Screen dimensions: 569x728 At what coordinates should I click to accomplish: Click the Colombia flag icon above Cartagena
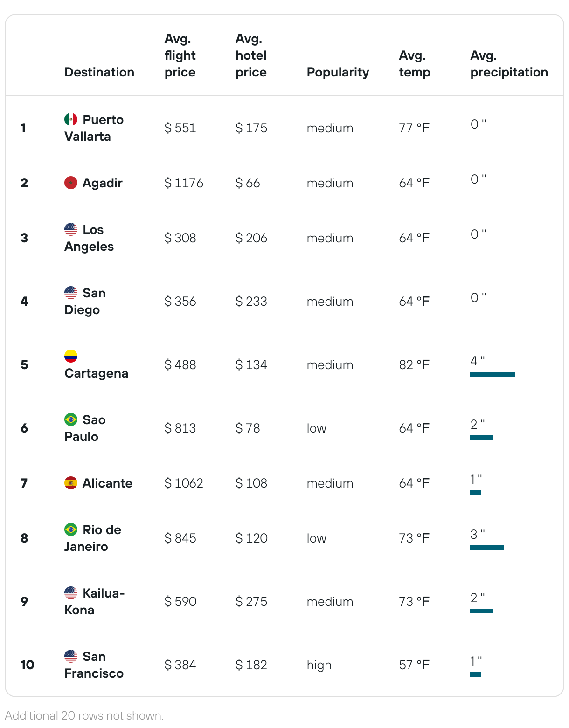tap(71, 356)
